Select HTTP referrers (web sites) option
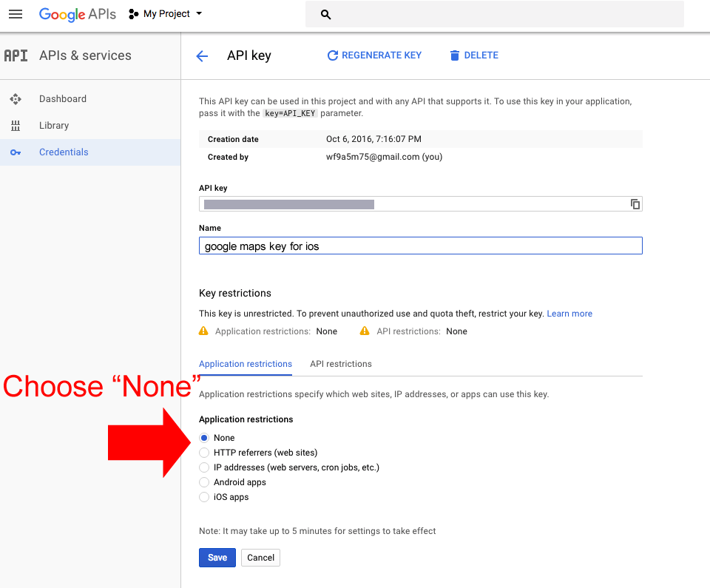 (x=204, y=453)
